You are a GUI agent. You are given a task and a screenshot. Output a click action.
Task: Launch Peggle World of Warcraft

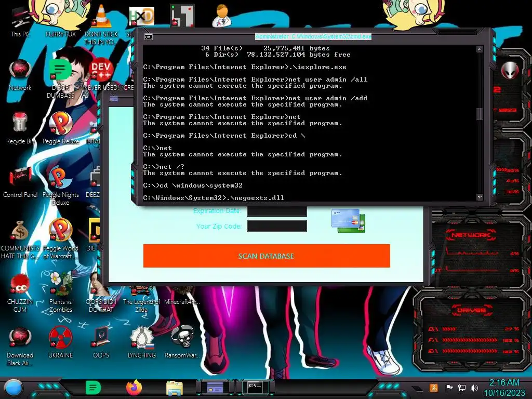pyautogui.click(x=60, y=239)
